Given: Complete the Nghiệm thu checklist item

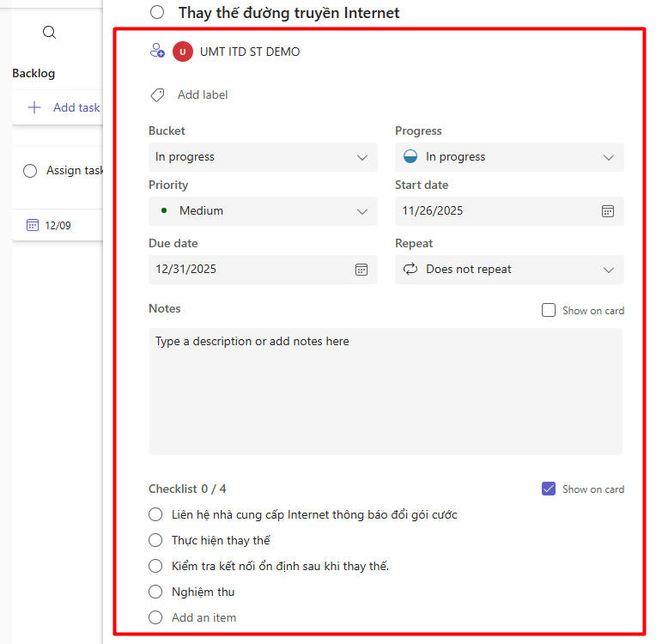Looking at the screenshot, I should pyautogui.click(x=155, y=592).
